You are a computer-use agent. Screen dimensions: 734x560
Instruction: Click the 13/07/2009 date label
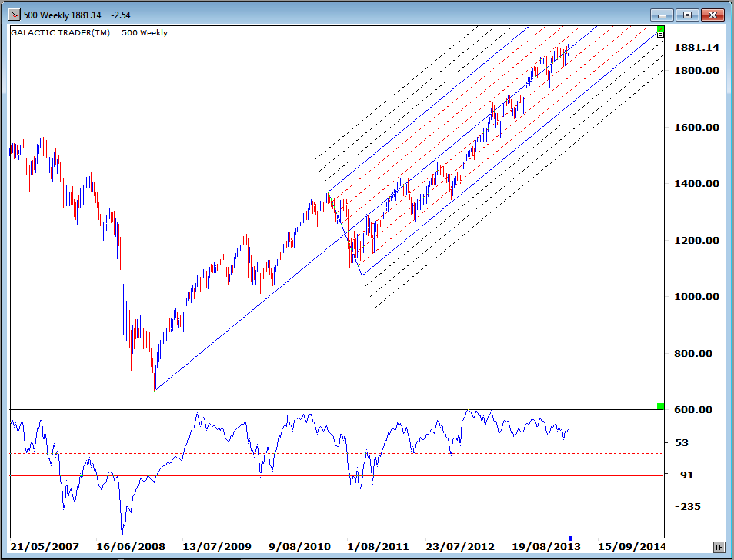(217, 546)
